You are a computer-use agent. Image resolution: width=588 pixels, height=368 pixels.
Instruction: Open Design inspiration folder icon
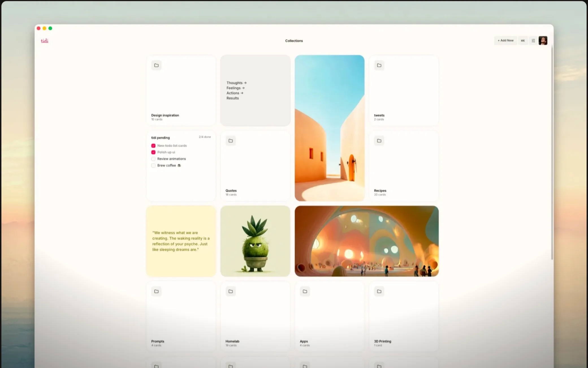156,65
